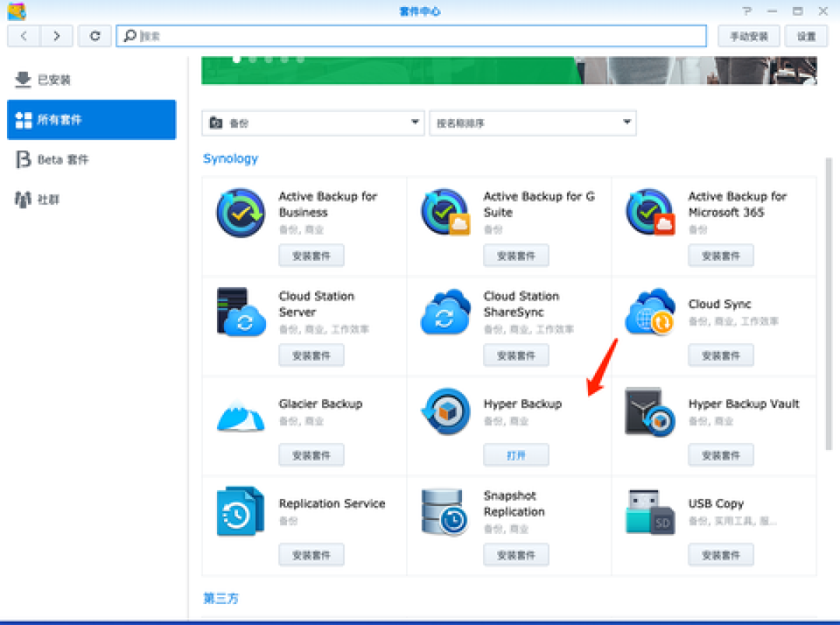840x625 pixels.
Task: Expand the sort order dropdown
Action: [x=533, y=123]
